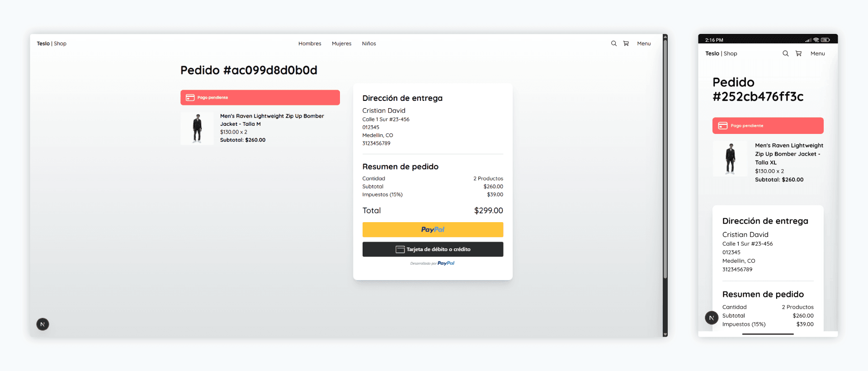Click the desktop page vertical scrollbar
This screenshot has width=868, height=371.
tap(665, 158)
